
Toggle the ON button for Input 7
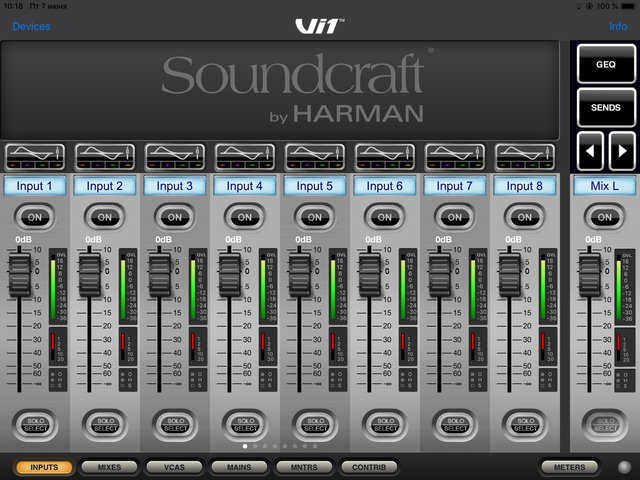pyautogui.click(x=455, y=217)
